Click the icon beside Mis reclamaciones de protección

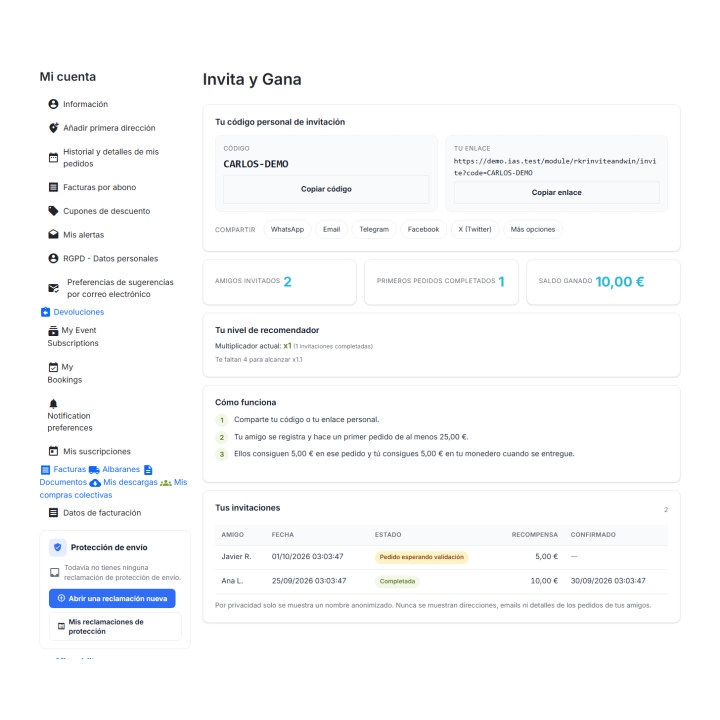point(61,626)
